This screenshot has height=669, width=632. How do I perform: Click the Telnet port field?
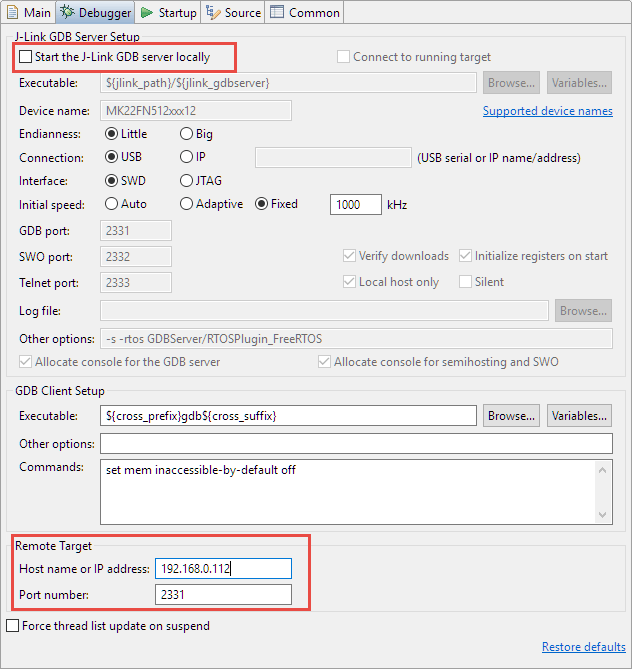pyautogui.click(x=136, y=283)
